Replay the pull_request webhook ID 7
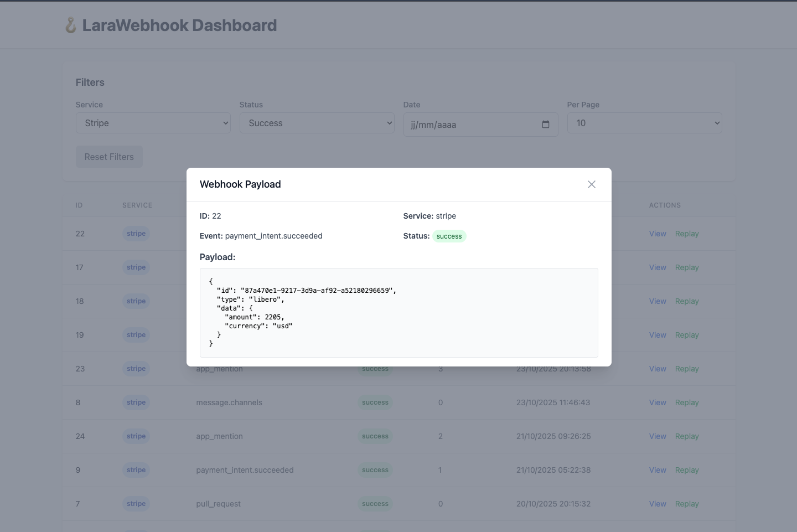The image size is (797, 532). pos(686,504)
